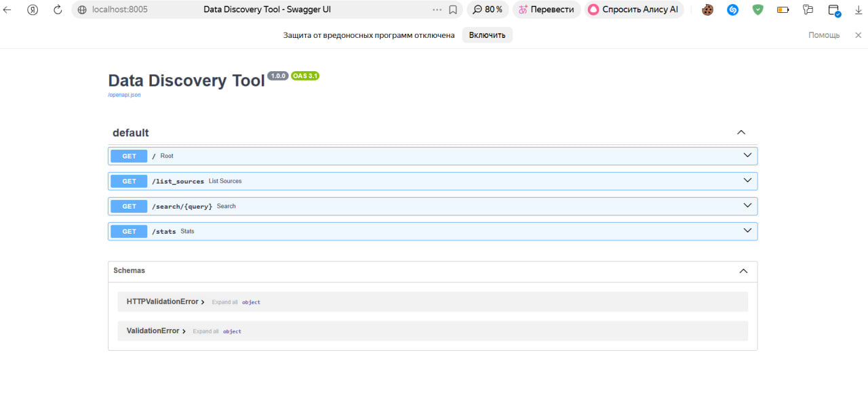Viewport: 868px width, 420px height.
Task: Open the Yandex home icon
Action: point(33,10)
